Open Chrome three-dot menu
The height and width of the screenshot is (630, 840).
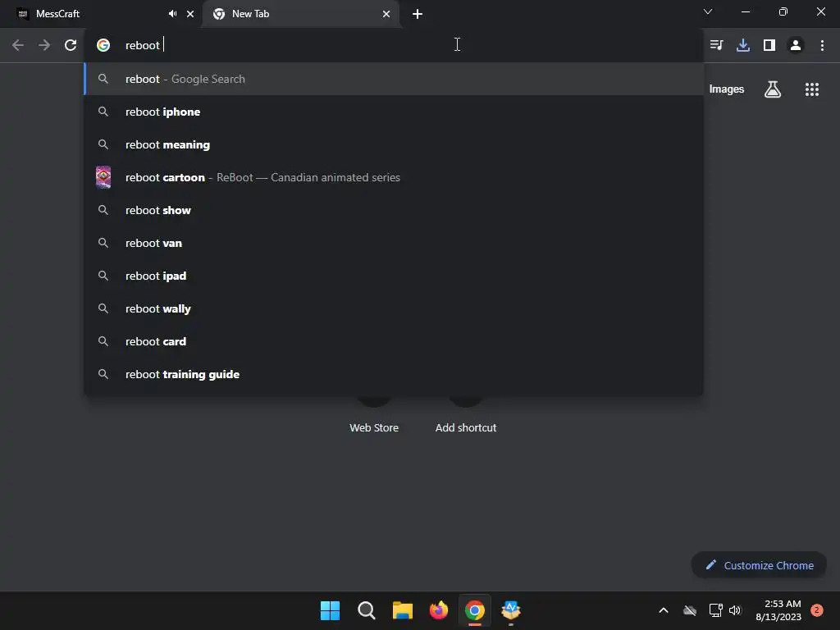(822, 45)
